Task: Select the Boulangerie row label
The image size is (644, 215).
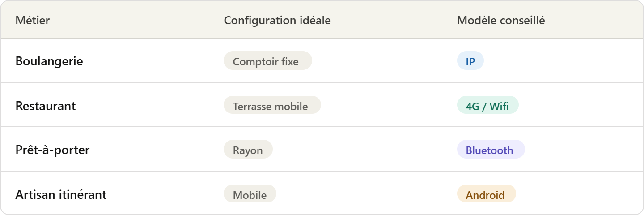Action: 49,61
